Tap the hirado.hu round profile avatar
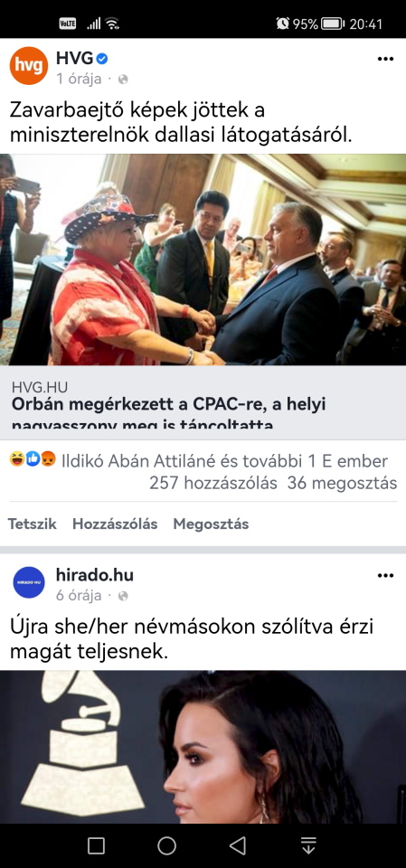 (x=29, y=582)
